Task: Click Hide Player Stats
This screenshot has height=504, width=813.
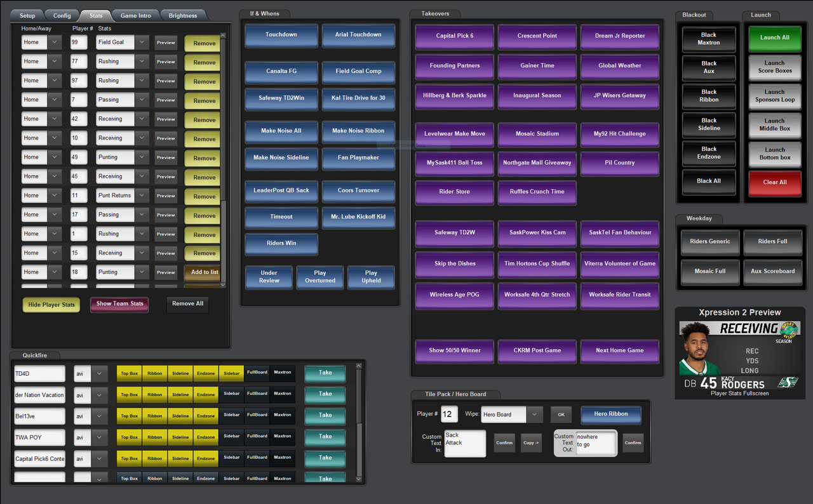Action: pyautogui.click(x=51, y=305)
